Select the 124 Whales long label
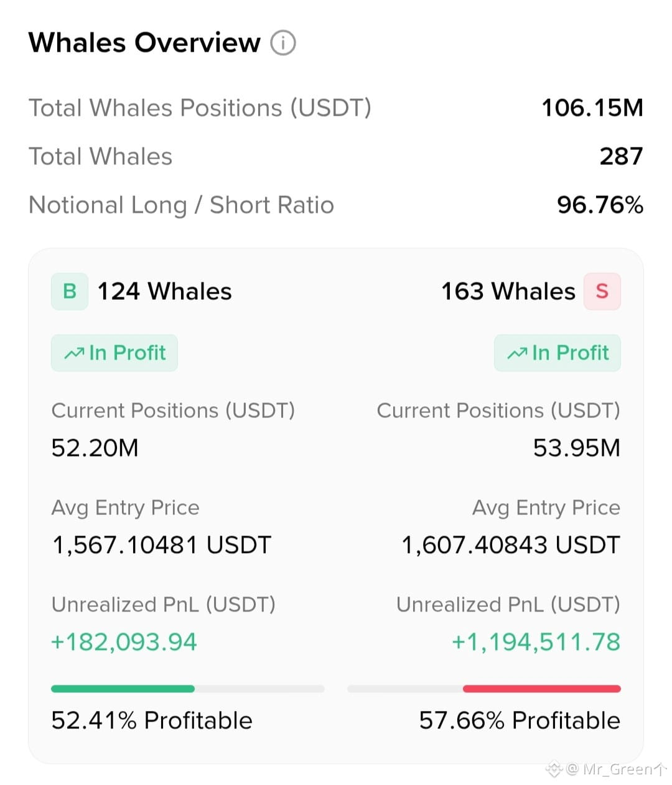 pos(165,291)
